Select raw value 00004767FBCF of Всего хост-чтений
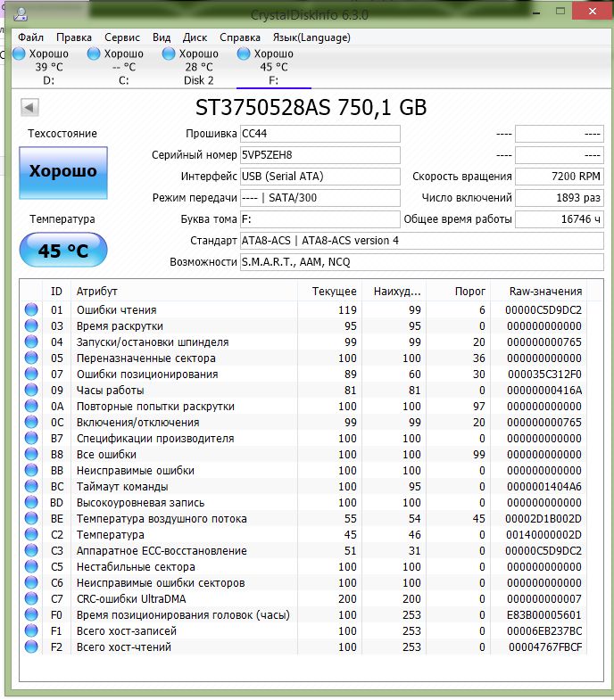This screenshot has width=614, height=700. pos(545,647)
